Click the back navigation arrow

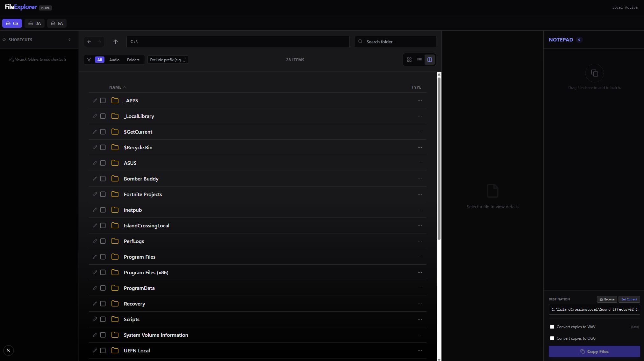89,42
